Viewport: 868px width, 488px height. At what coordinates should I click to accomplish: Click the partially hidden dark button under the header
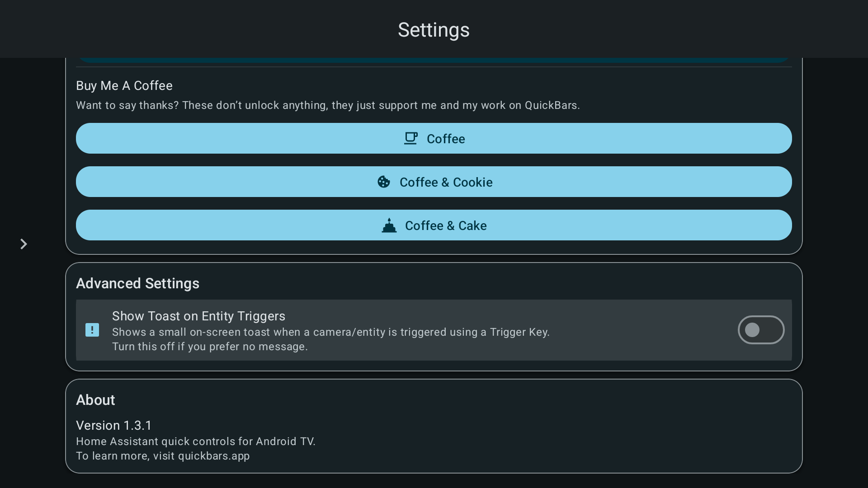pyautogui.click(x=434, y=60)
